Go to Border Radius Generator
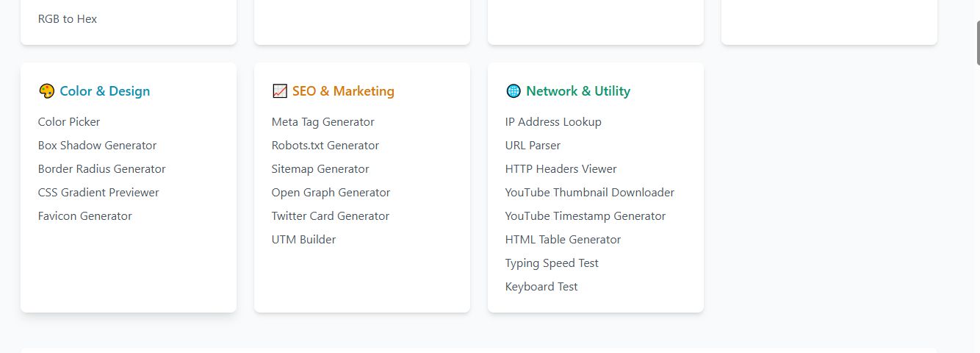This screenshot has height=353, width=980. (x=101, y=169)
